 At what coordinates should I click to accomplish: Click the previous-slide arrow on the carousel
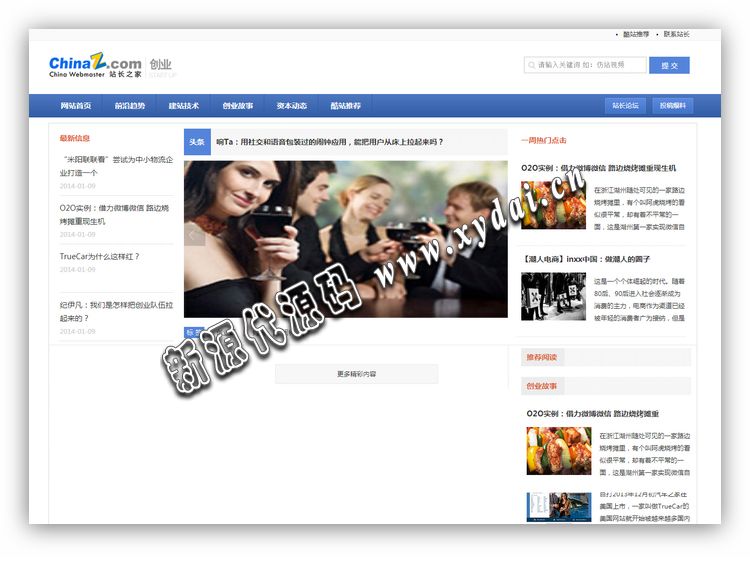[x=193, y=234]
